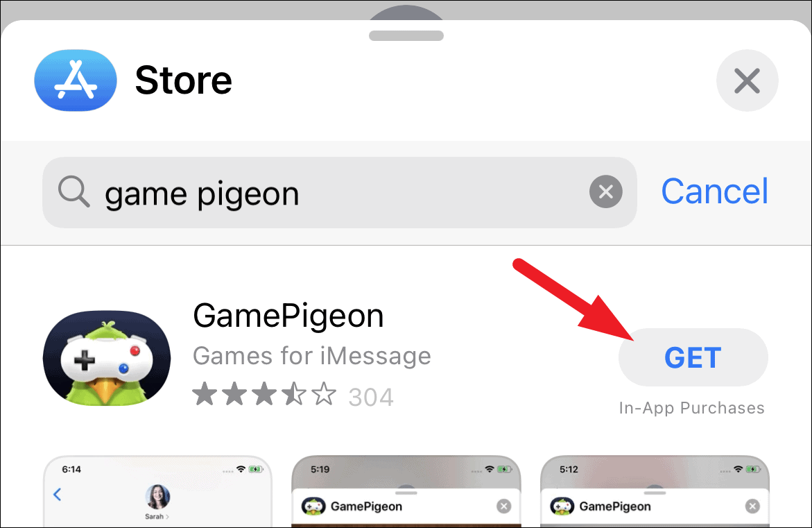Open the GamePigeon app icon
The height and width of the screenshot is (528, 812).
coord(107,358)
